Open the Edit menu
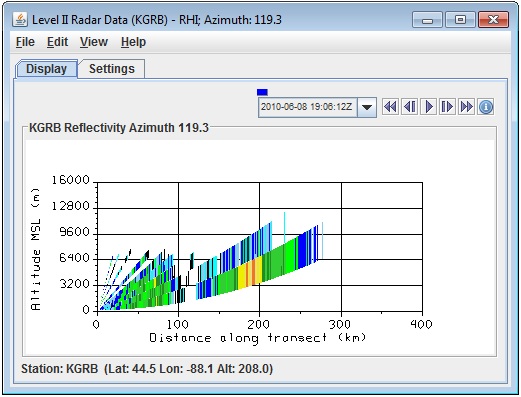 (57, 42)
